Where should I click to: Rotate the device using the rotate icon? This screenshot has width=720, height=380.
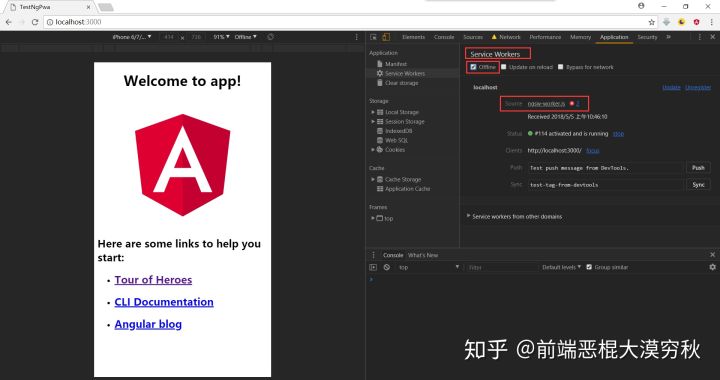[x=270, y=37]
